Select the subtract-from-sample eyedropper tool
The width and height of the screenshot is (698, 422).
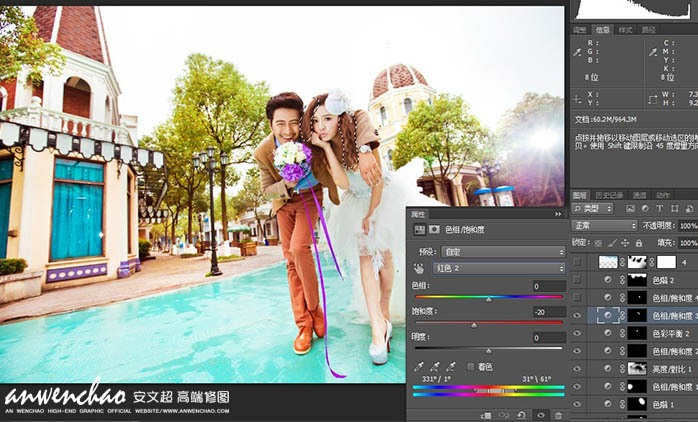click(x=450, y=366)
